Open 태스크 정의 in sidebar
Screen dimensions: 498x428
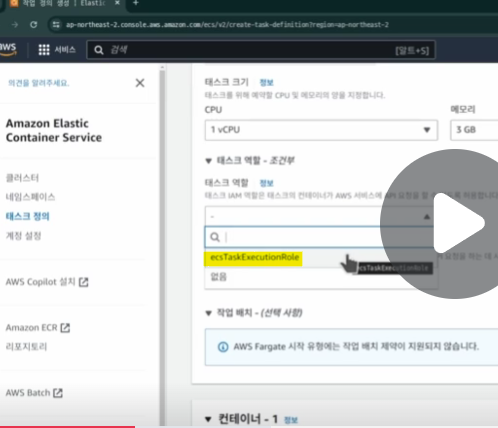click(x=28, y=216)
